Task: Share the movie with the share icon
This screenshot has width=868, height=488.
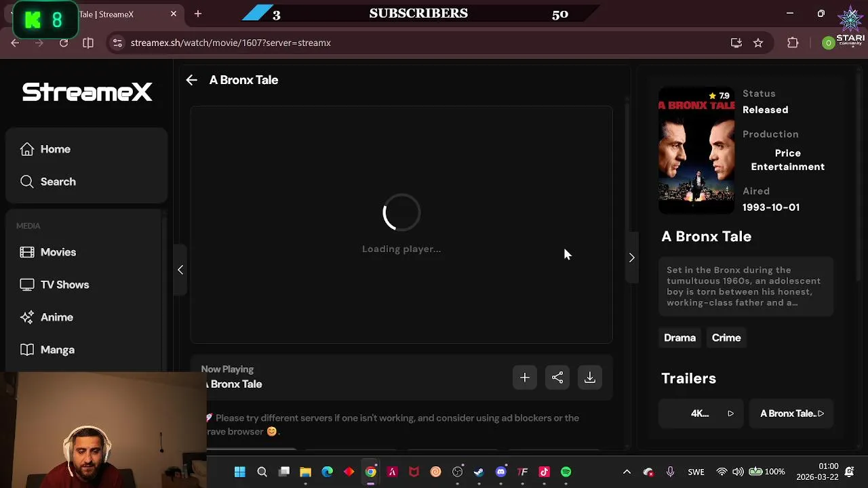Action: [557, 378]
